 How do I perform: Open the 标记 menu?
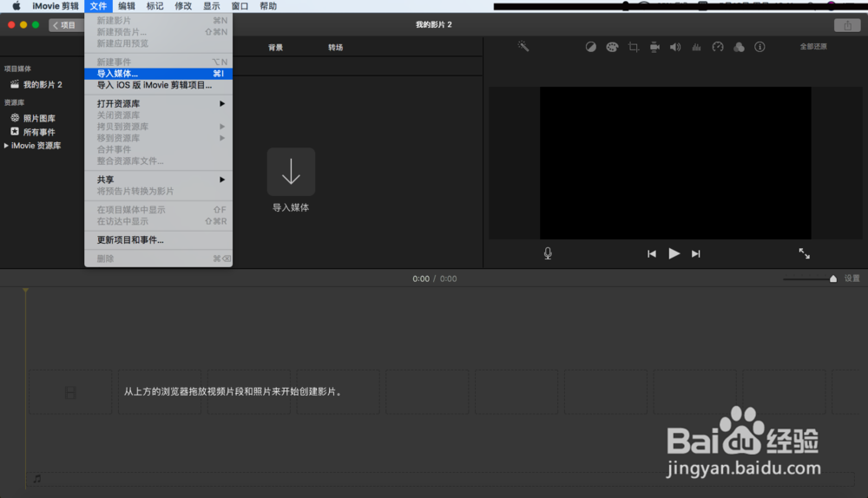tap(155, 6)
